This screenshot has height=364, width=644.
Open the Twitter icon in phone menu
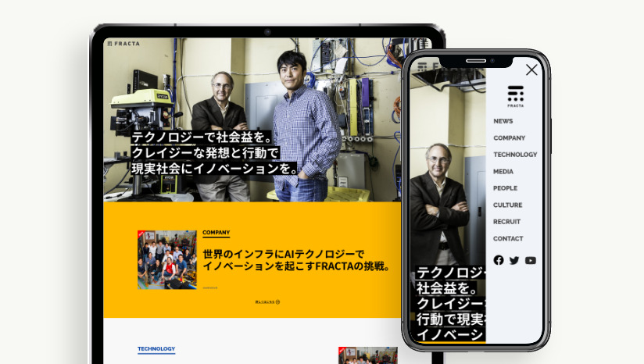point(514,261)
